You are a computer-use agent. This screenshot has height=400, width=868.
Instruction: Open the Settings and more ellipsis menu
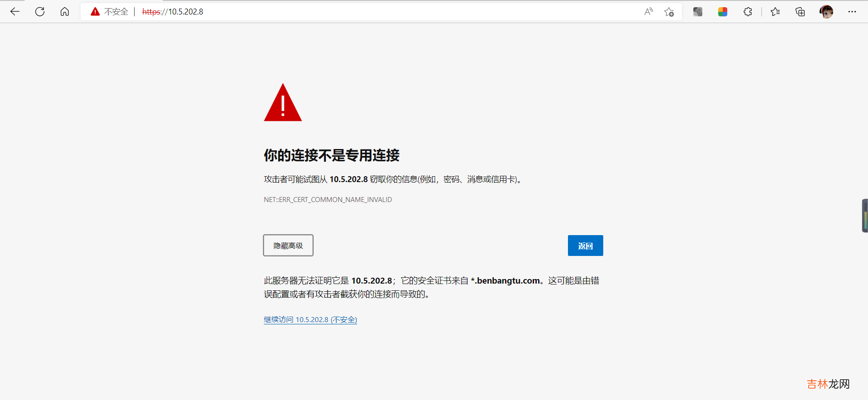tap(852, 12)
